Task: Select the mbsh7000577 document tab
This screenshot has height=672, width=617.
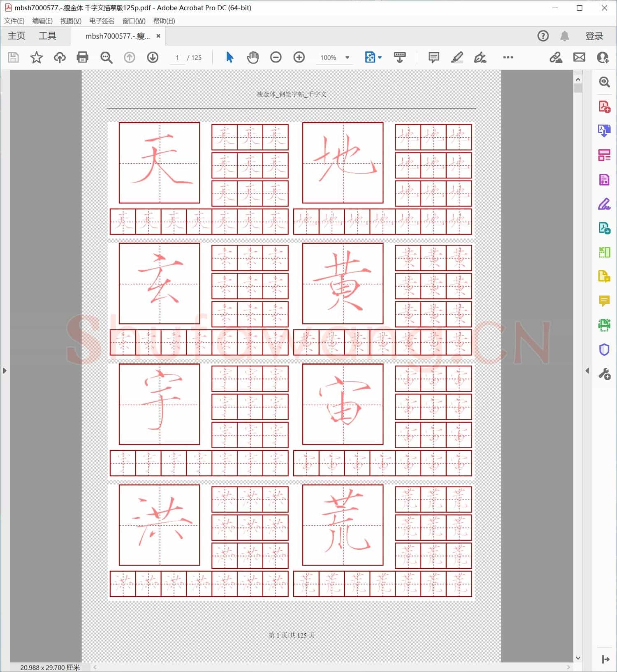Action: tap(117, 36)
